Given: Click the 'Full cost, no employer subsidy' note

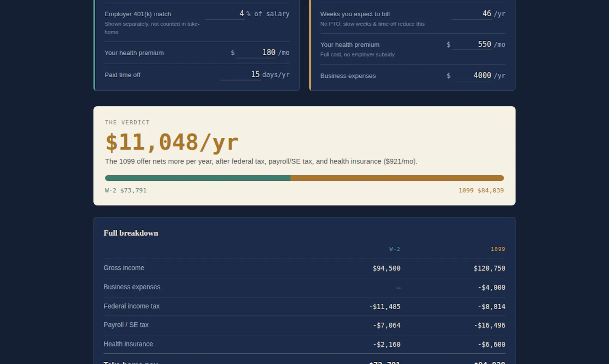Looking at the screenshot, I should 357,54.
